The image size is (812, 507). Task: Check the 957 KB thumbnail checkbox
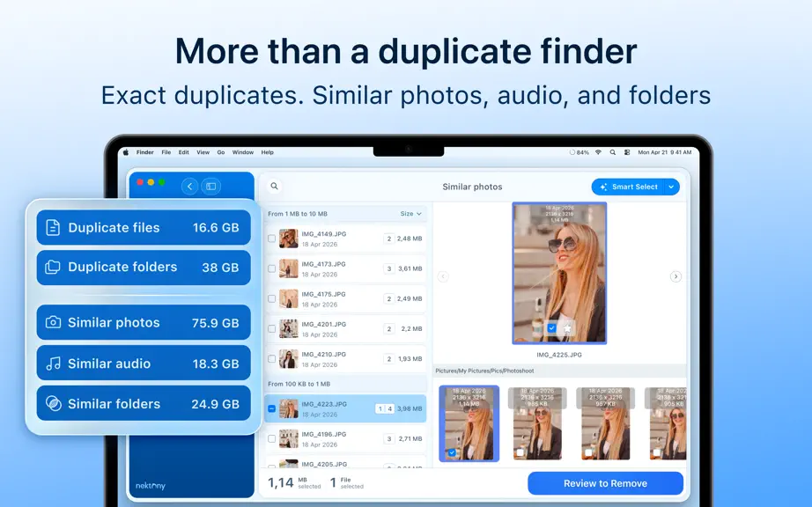588,452
